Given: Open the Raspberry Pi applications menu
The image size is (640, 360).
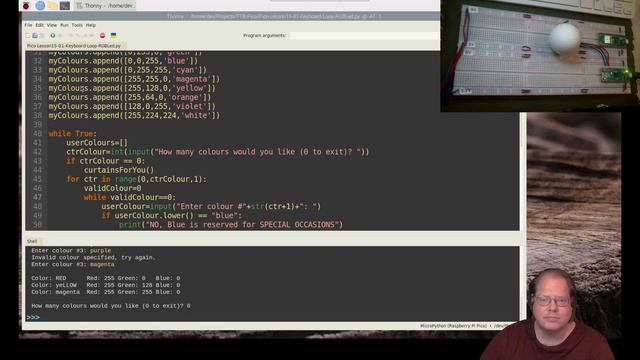Looking at the screenshot, I should click(x=27, y=5).
